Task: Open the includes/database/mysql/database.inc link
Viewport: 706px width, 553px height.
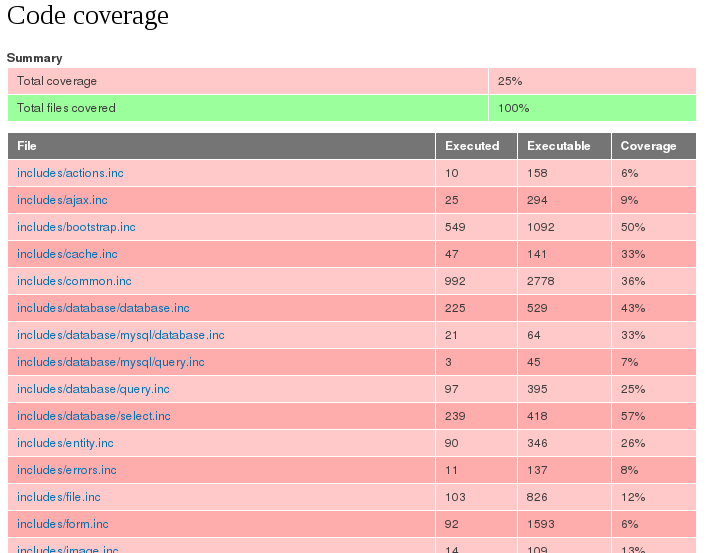Action: 121,335
